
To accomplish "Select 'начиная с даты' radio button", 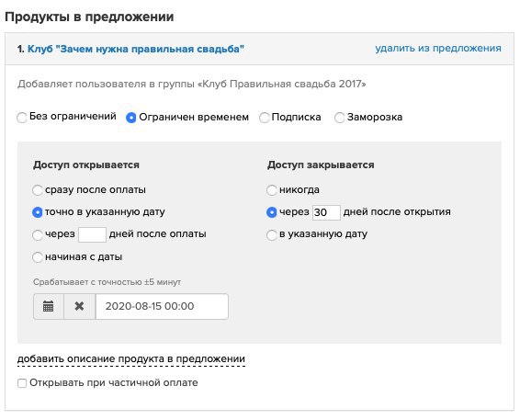I will 38,257.
